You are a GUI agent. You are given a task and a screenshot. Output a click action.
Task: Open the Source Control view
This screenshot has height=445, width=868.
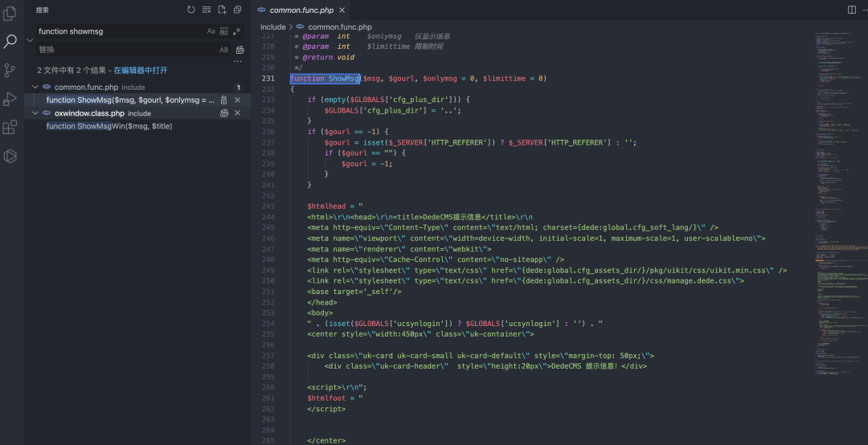tap(10, 70)
